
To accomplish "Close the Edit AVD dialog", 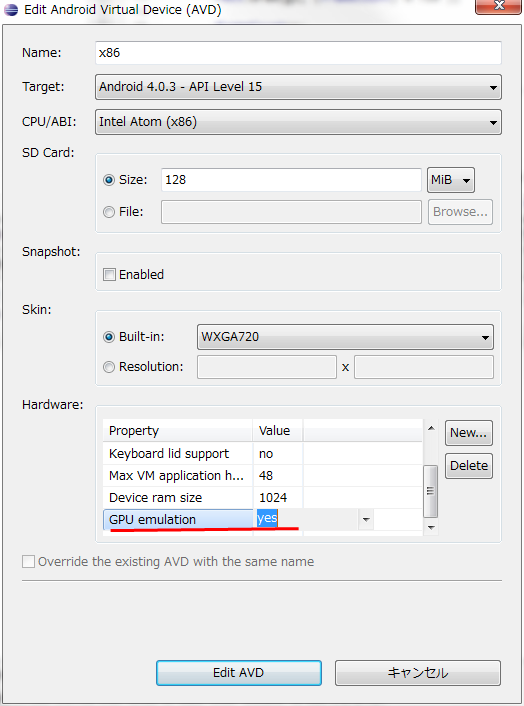I will pos(498,6).
